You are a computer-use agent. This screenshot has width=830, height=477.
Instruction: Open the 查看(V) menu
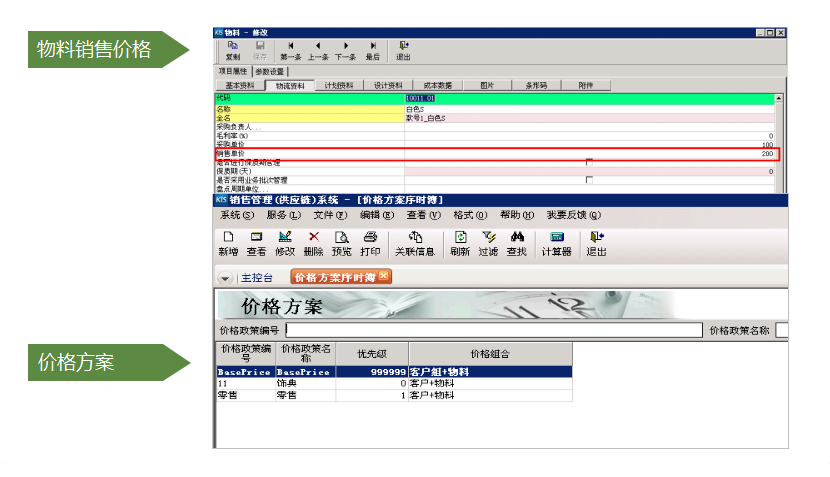[x=423, y=215]
